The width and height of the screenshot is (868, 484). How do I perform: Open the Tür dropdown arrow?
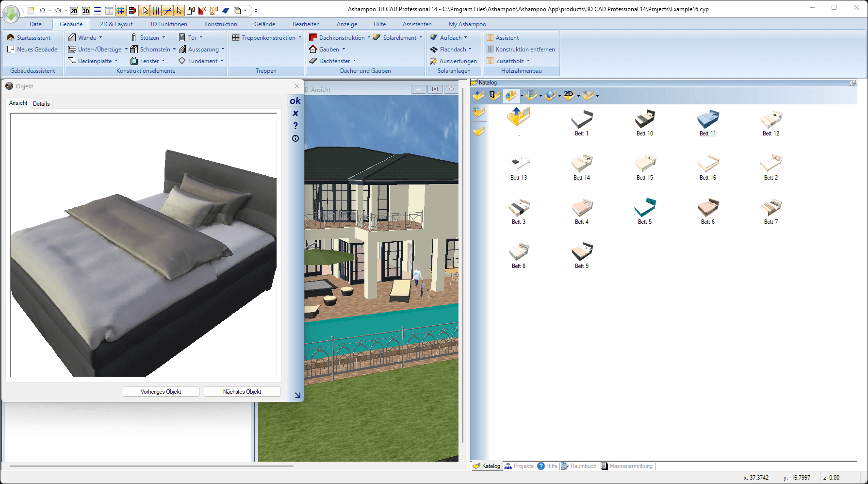point(202,37)
